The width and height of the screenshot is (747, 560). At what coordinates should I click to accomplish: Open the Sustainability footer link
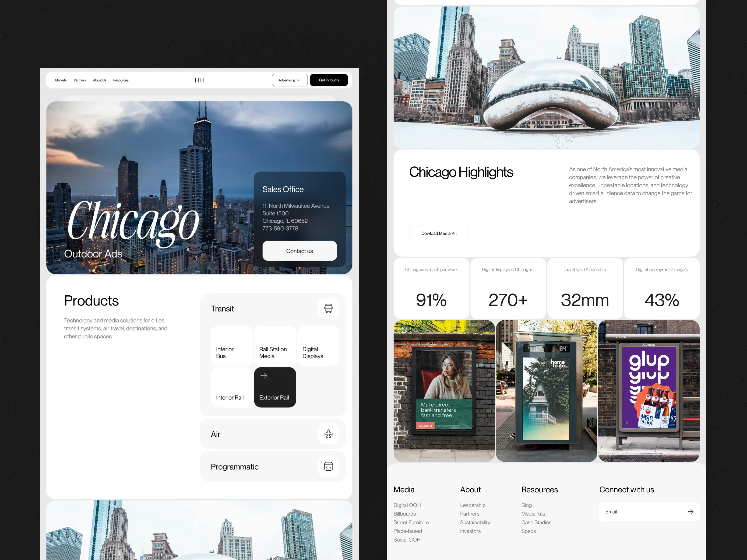tap(475, 522)
